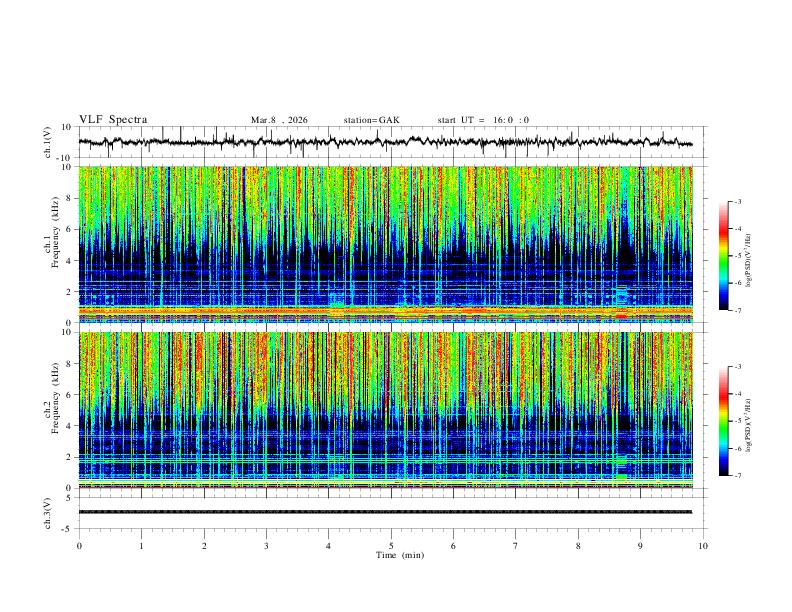The height and width of the screenshot is (612, 792).
Task: Click the ch.1 "Frequency (kHz)" axis label
Action: click(x=55, y=232)
